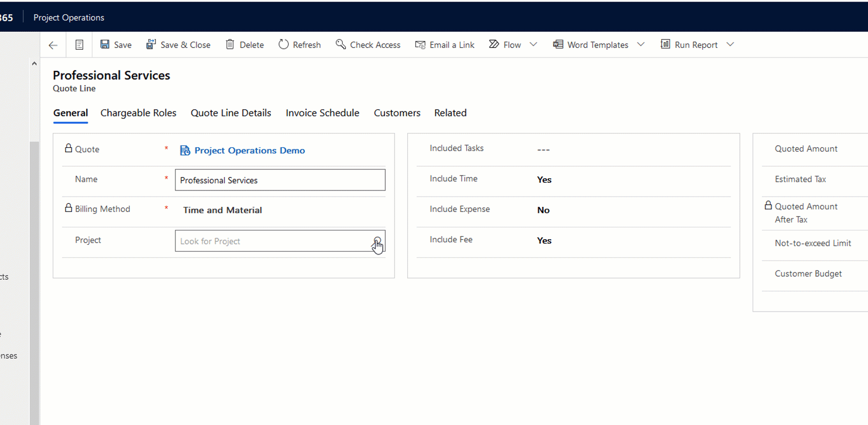Click the Word Templates icon
The image size is (868, 425).
pos(558,45)
